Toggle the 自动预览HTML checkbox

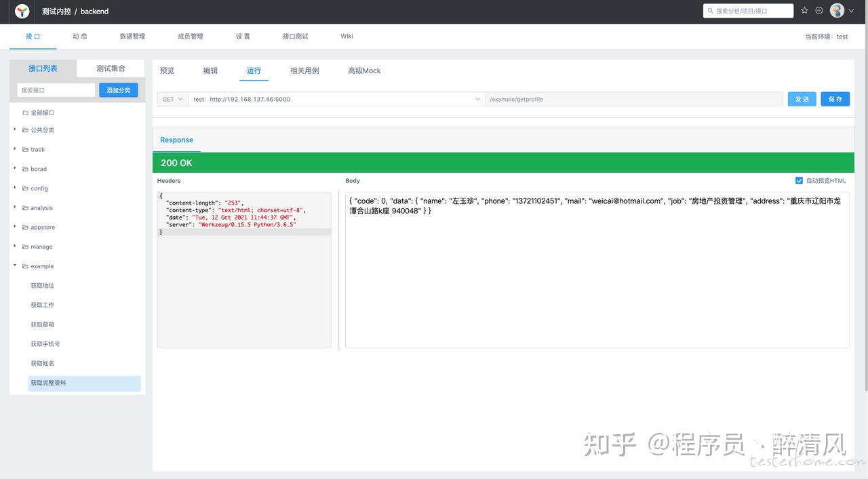(798, 179)
